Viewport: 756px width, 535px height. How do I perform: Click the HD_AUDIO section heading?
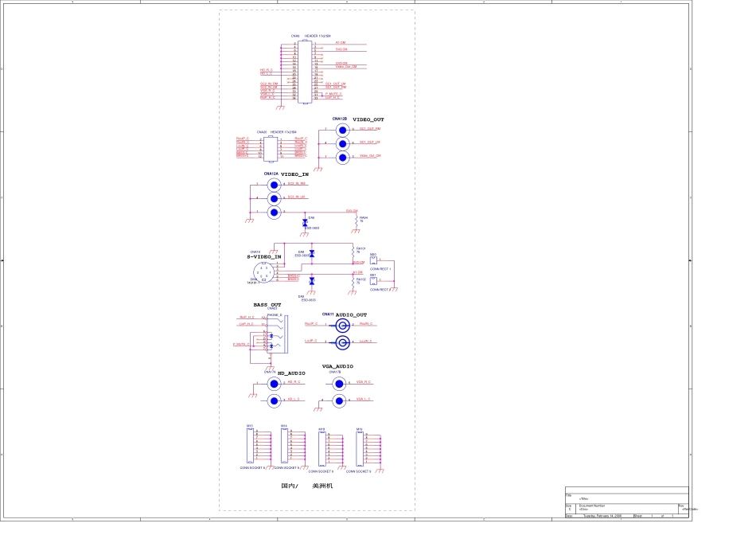click(291, 373)
